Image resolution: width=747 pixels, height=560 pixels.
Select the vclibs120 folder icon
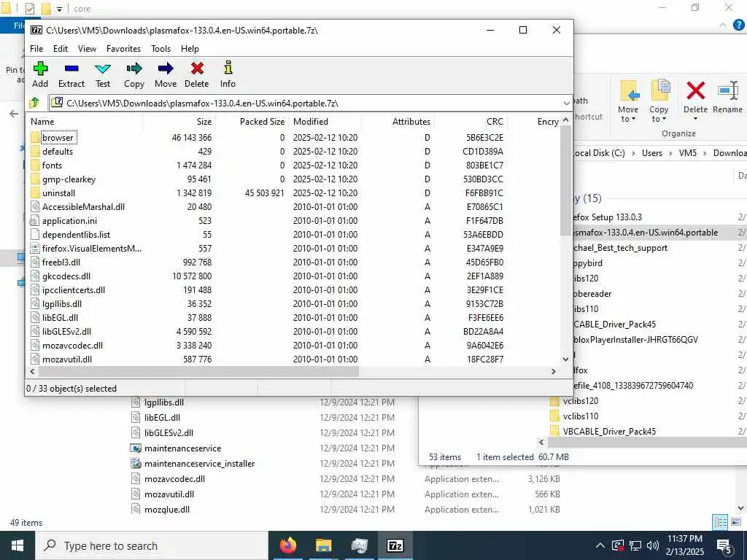tap(554, 400)
